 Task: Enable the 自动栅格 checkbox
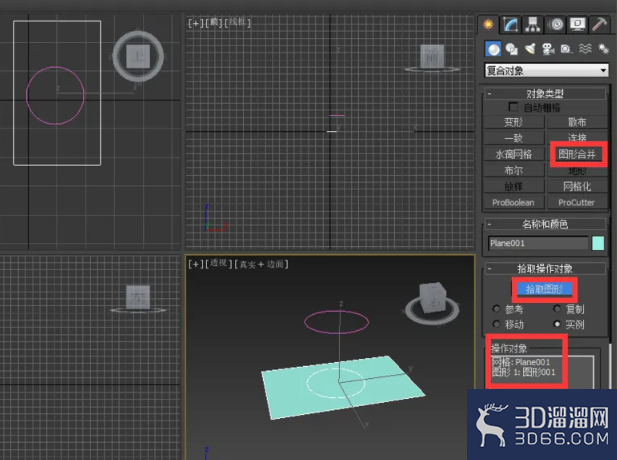click(513, 107)
